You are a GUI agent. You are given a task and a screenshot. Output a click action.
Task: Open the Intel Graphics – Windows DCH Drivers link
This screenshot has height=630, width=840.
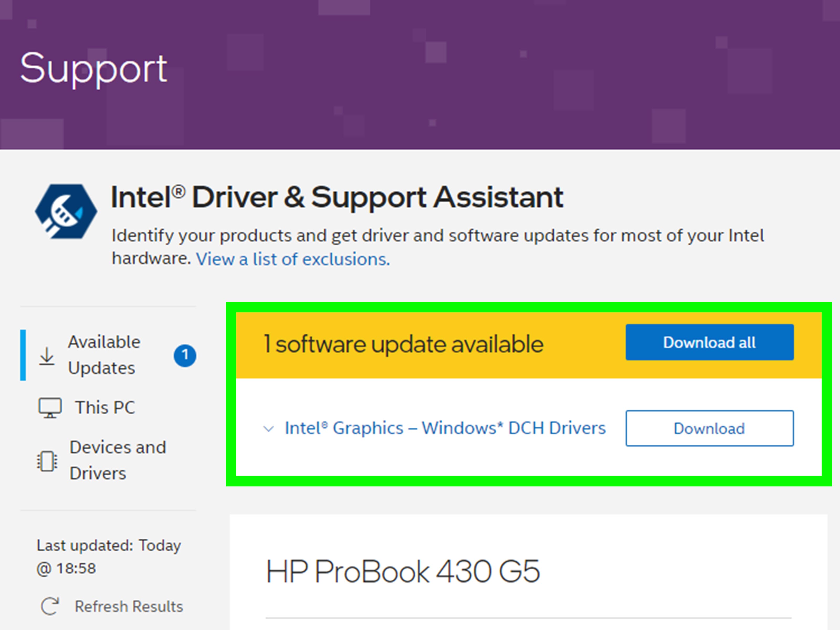[x=445, y=428]
